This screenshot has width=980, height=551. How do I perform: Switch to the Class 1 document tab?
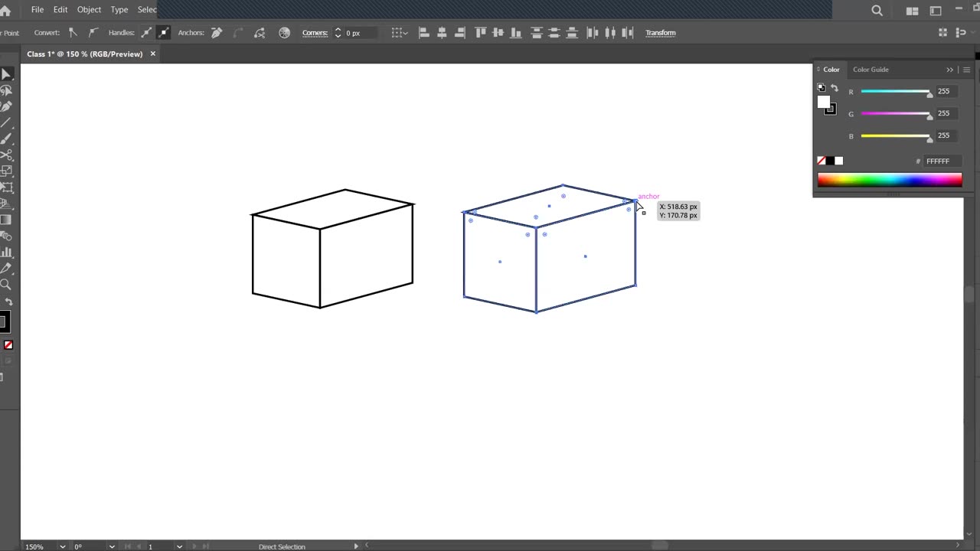[85, 54]
